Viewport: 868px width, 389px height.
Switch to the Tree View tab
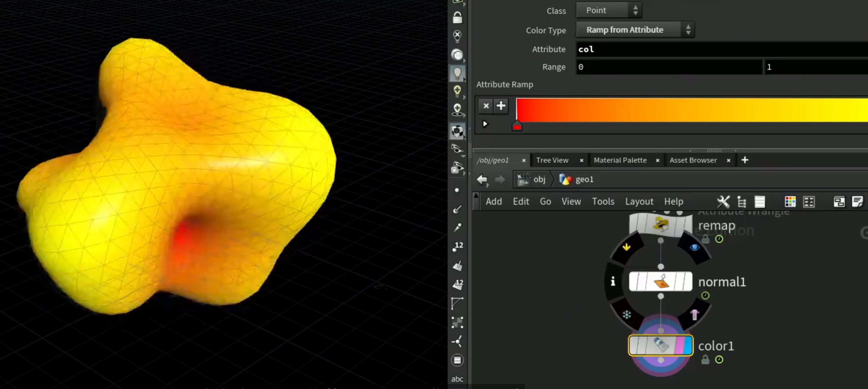coord(552,160)
